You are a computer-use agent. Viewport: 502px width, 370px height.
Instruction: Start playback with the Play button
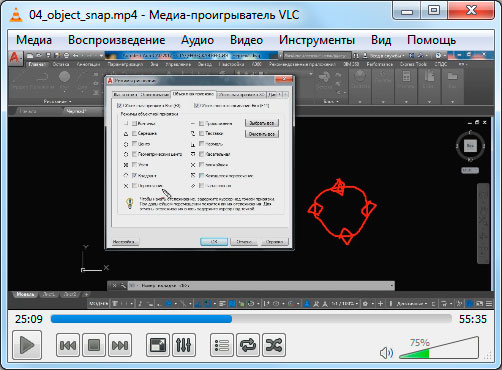coord(27,345)
